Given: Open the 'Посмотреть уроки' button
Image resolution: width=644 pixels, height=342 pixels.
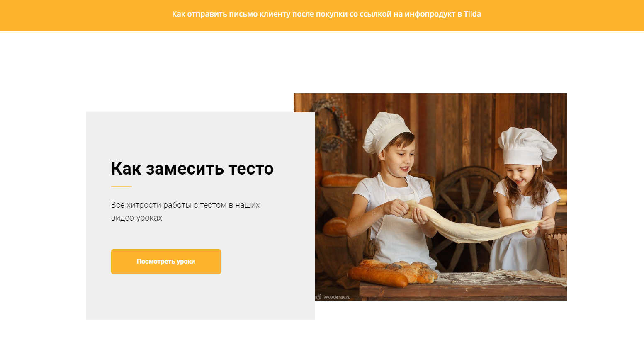Looking at the screenshot, I should click(166, 262).
